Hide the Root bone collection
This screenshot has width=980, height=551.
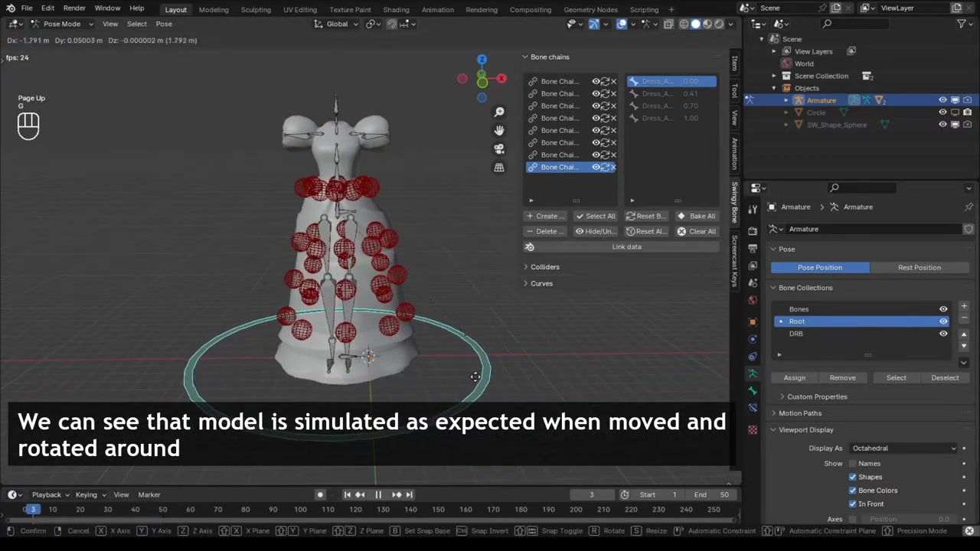(x=943, y=321)
